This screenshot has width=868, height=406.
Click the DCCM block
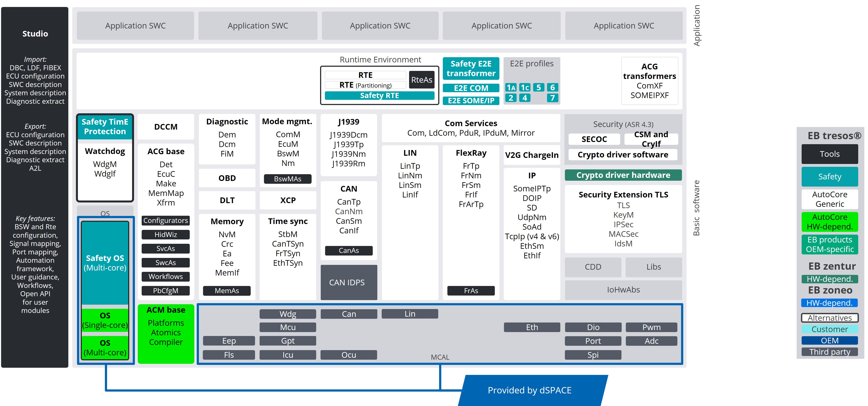click(x=166, y=127)
